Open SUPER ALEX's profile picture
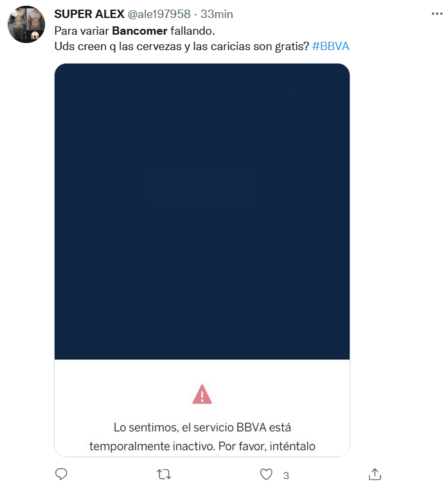The width and height of the screenshot is (448, 490). point(26,24)
